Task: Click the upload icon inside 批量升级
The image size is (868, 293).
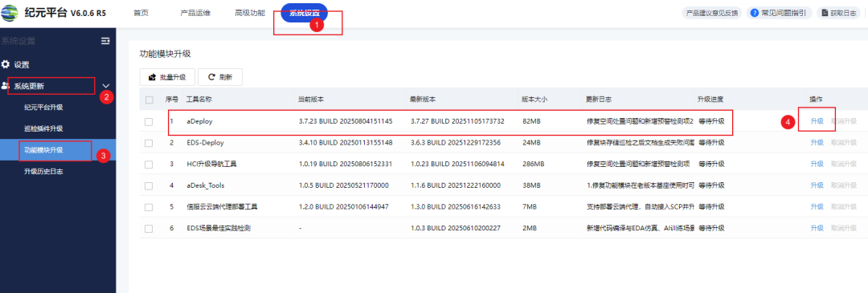Action: [152, 77]
